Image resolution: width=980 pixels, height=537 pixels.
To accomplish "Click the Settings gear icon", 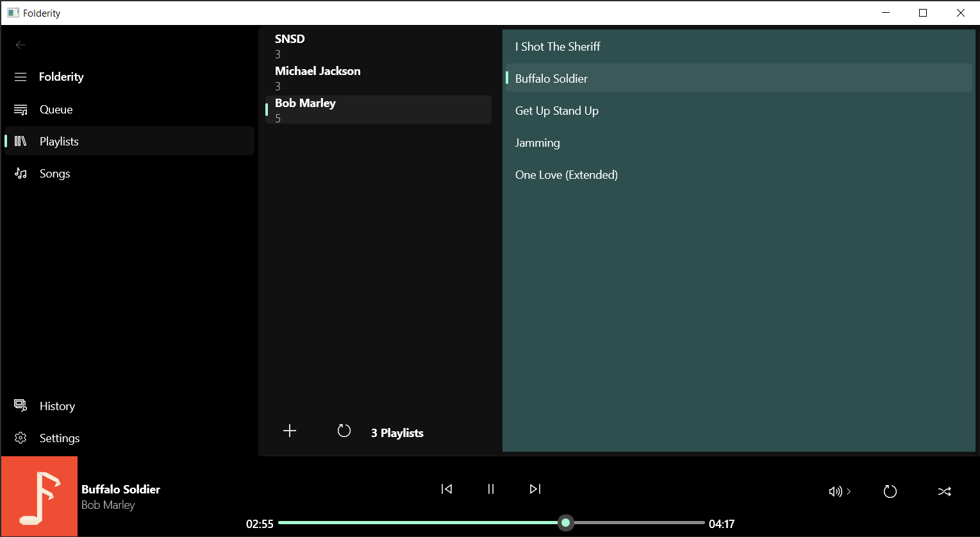I will click(20, 438).
